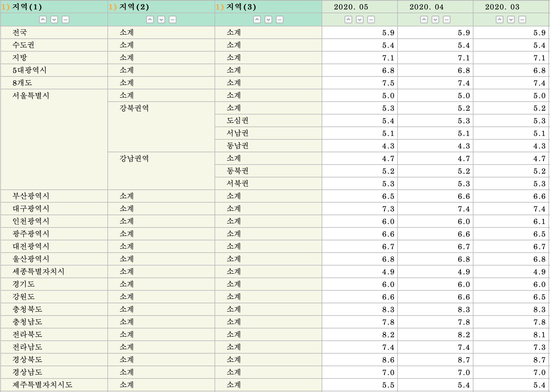The width and height of the screenshot is (550, 392).
Task: Click the minus icon under 2020. 03
Action: pos(522,20)
